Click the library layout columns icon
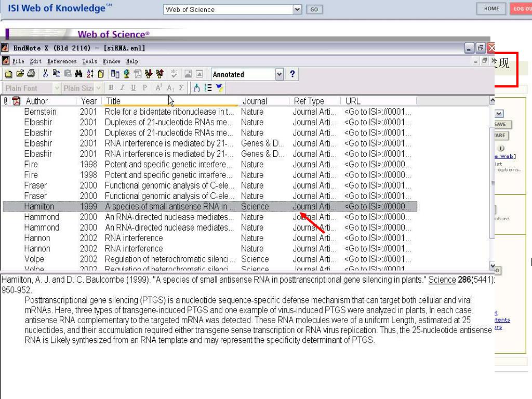532x399 pixels. 115,74
